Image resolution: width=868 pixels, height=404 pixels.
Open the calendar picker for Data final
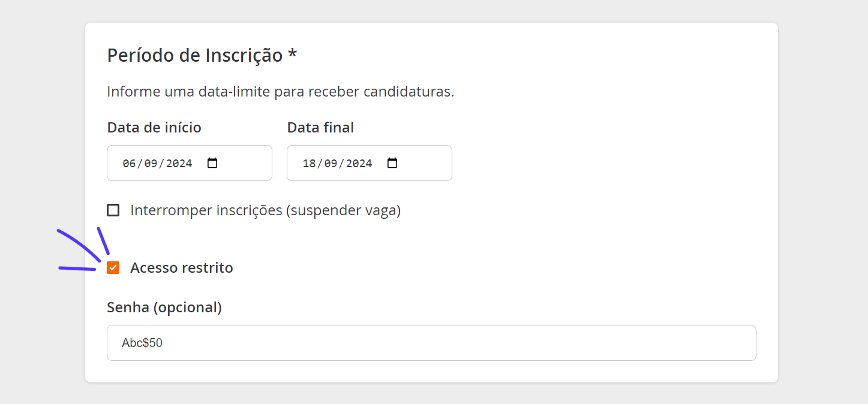click(392, 163)
